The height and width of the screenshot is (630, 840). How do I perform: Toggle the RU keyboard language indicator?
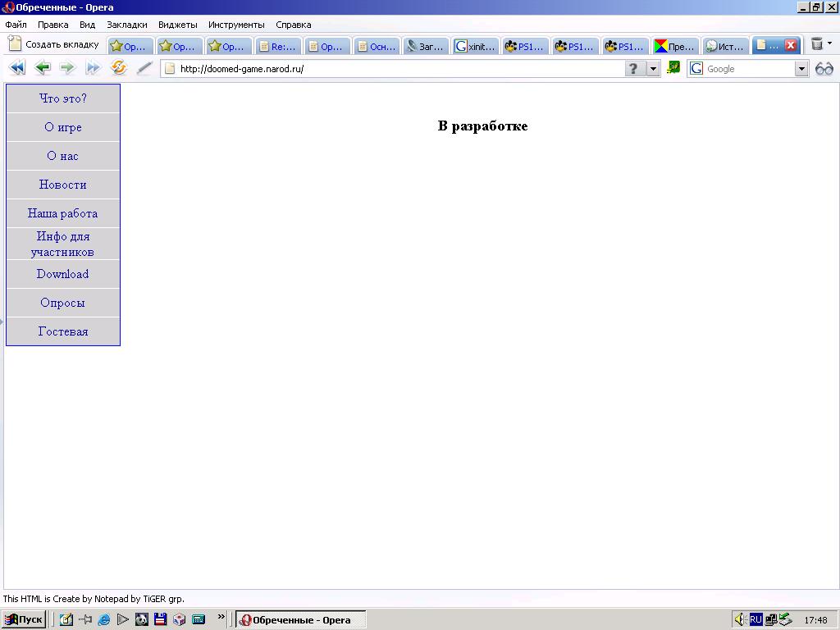pos(756,620)
